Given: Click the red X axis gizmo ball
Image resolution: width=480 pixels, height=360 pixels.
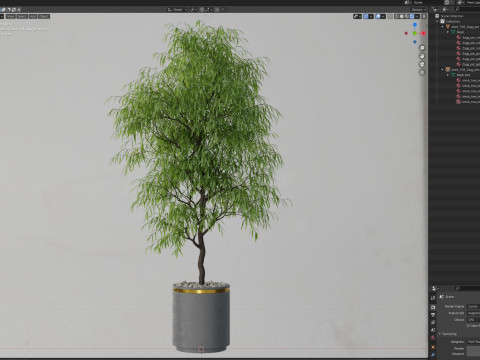Looking at the screenshot, I should click(423, 33).
